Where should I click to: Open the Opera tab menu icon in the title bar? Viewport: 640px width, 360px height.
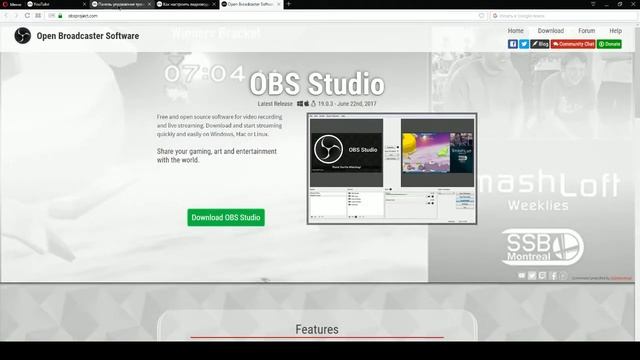pos(593,4)
